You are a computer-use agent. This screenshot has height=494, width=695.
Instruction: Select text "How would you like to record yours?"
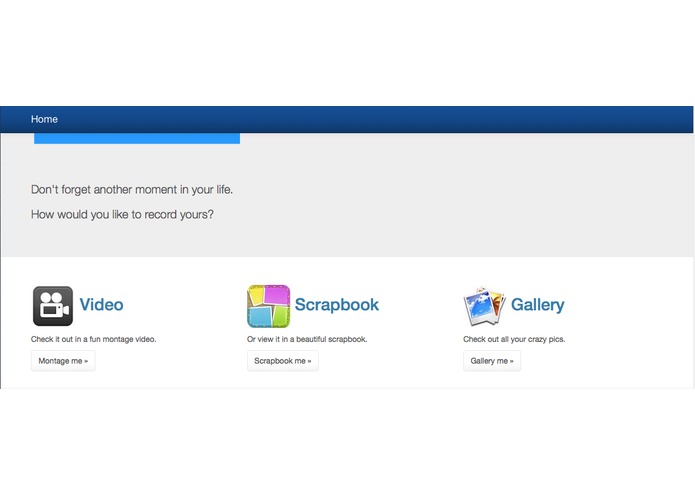[x=122, y=214]
